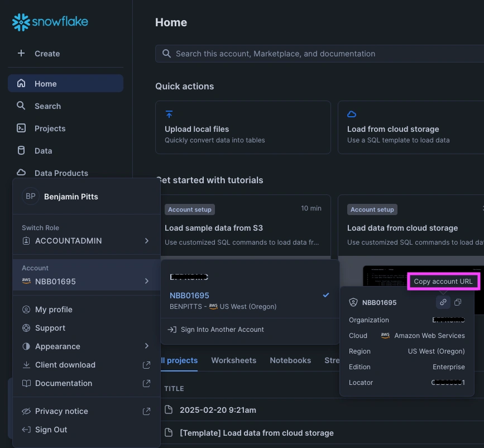Click the Amazon Web Services cloud value

coord(429,336)
